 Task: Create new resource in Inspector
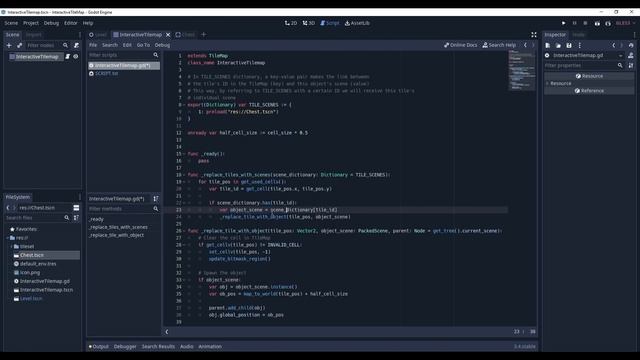548,45
